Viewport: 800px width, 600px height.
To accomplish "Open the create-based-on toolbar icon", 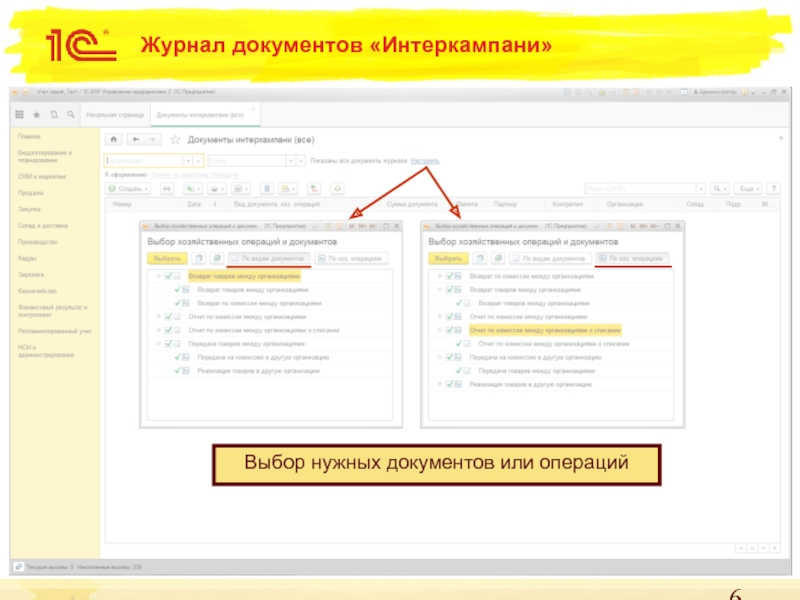I will coord(192,189).
